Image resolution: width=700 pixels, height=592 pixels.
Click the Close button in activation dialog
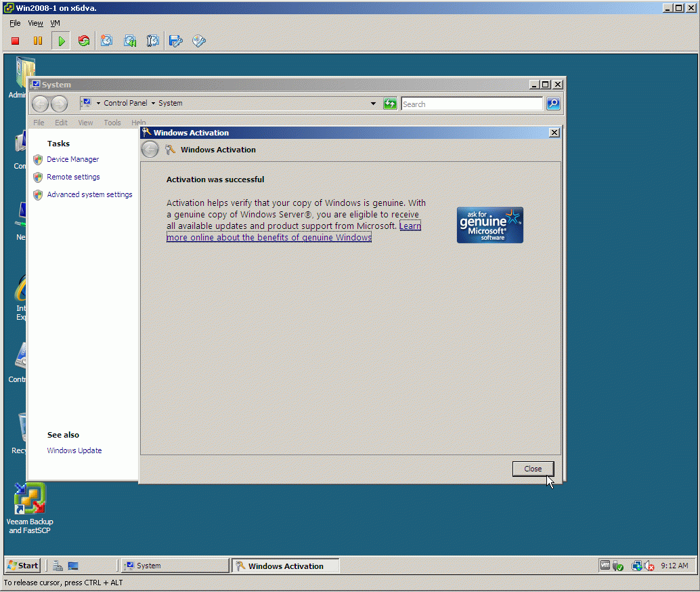point(533,469)
